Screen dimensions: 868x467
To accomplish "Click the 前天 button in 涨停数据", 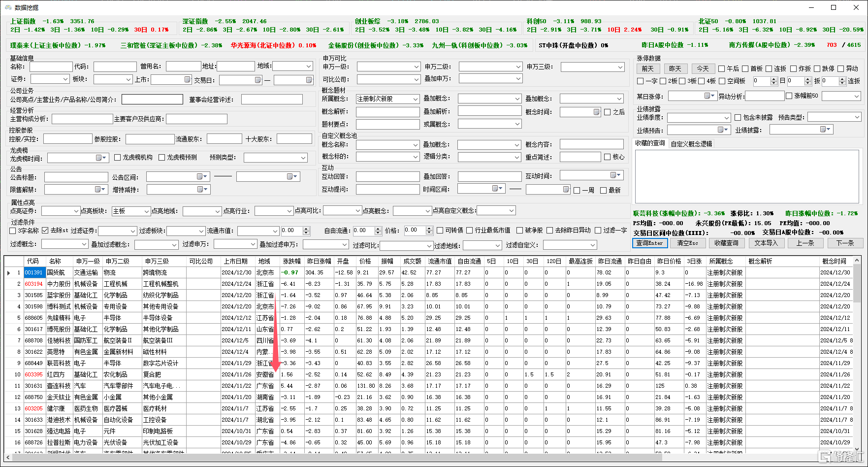I will (x=647, y=68).
